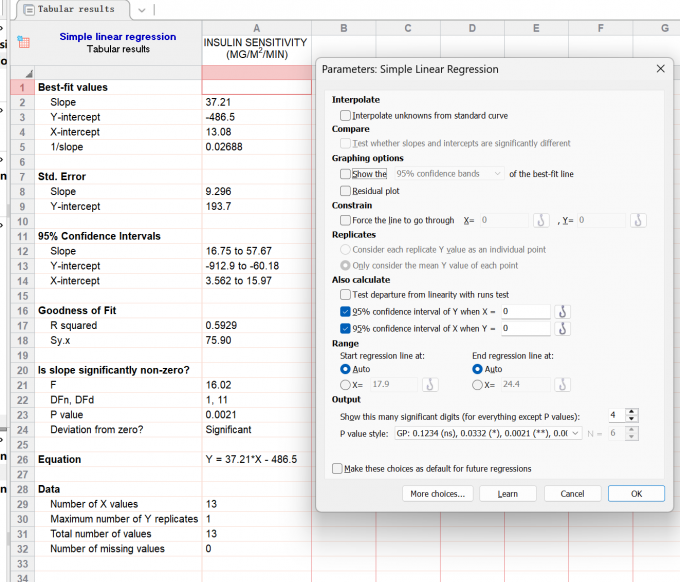Enable the Residual plot checkbox
Image resolution: width=680 pixels, height=582 pixels.
coord(345,191)
